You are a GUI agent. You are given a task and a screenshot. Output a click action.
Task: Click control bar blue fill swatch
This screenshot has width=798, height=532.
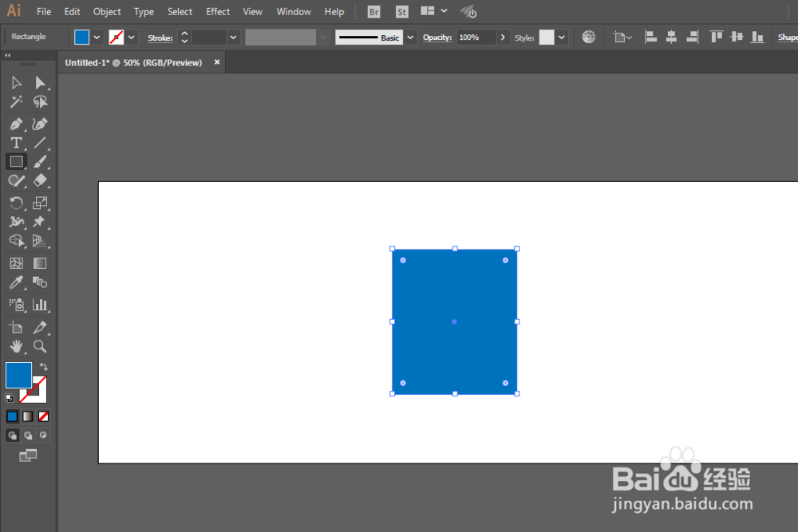(81, 37)
